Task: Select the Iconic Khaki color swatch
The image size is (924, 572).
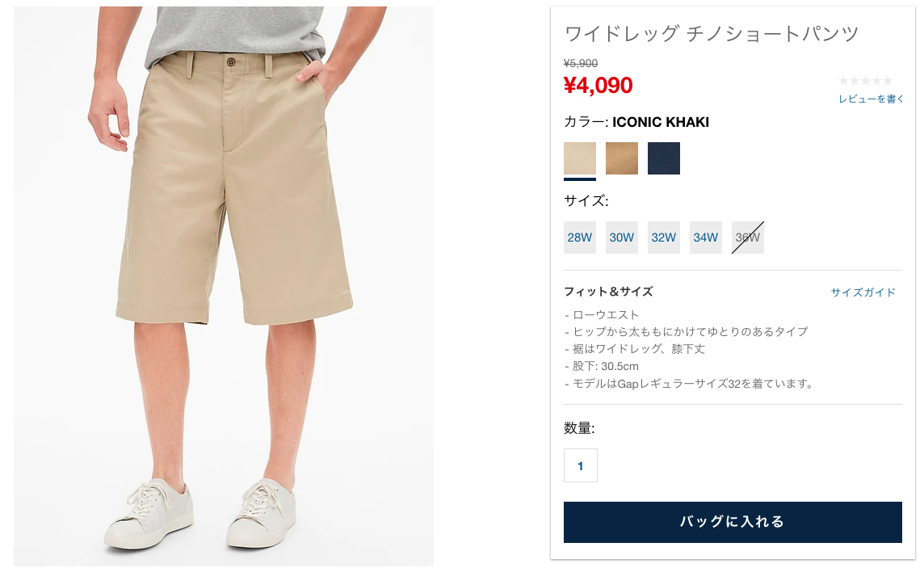Action: pyautogui.click(x=579, y=158)
